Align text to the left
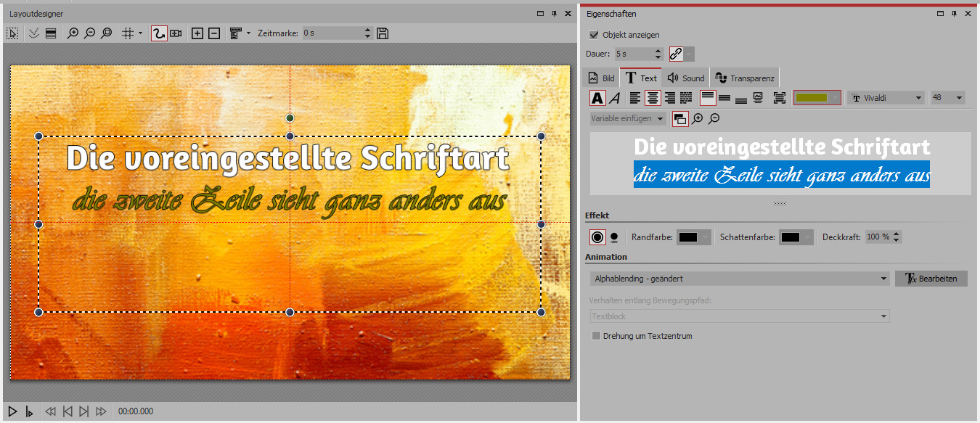The height and width of the screenshot is (423, 980). click(635, 98)
